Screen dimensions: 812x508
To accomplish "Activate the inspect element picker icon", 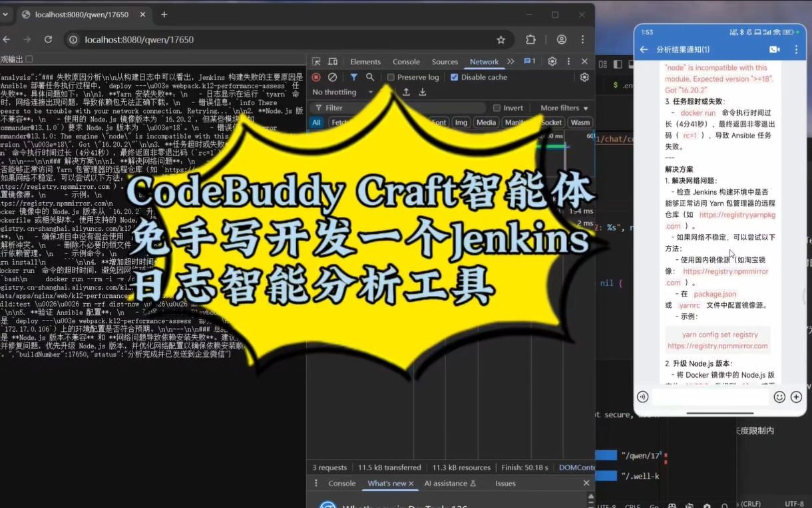I will pos(316,61).
